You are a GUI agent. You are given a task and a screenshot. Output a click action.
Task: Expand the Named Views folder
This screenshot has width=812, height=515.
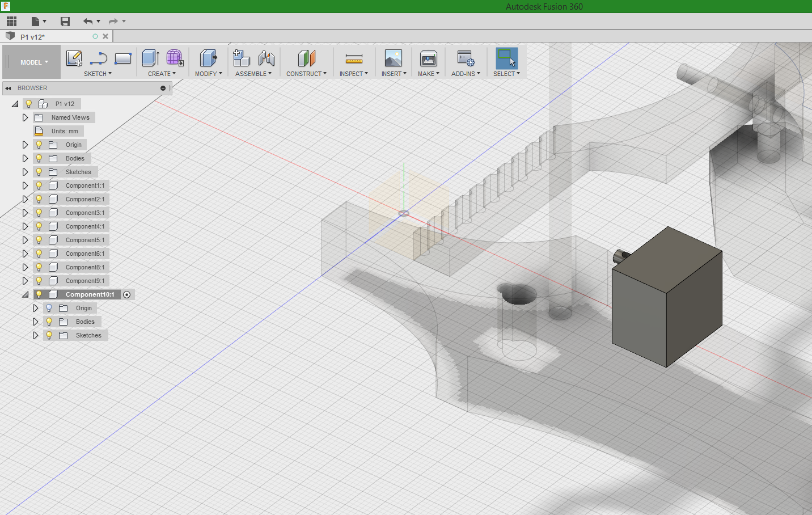(x=25, y=117)
